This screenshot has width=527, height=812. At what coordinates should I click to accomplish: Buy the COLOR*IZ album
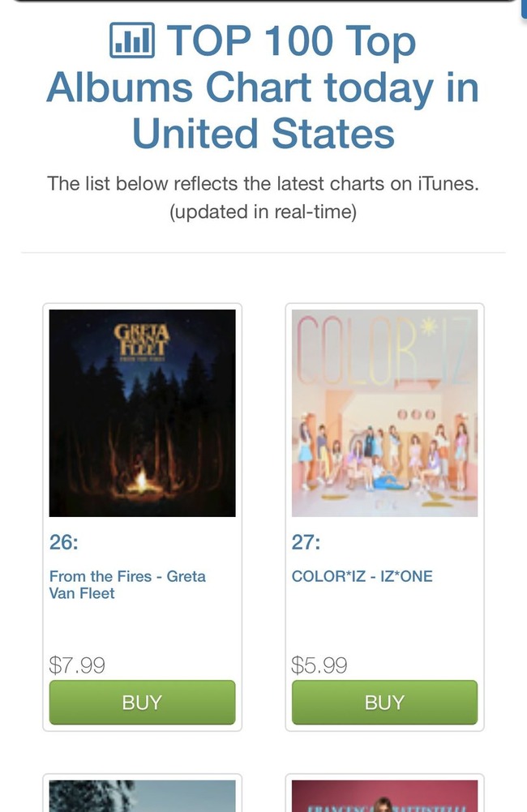pyautogui.click(x=384, y=703)
